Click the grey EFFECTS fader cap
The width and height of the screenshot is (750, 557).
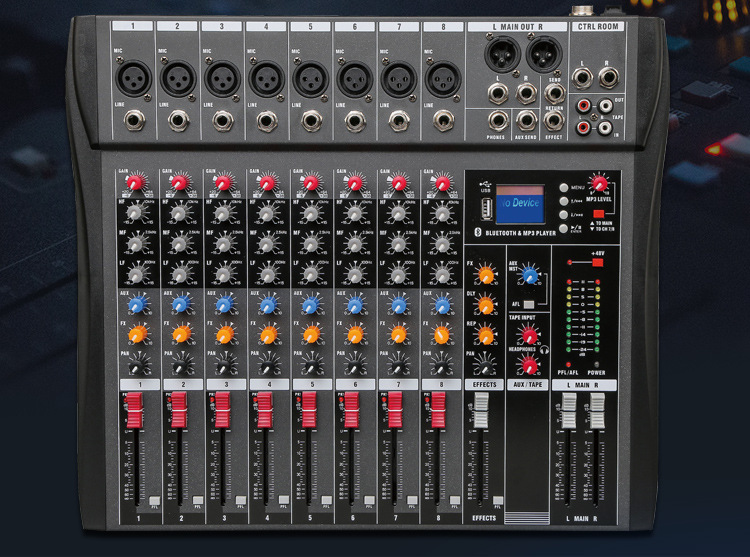pos(481,410)
